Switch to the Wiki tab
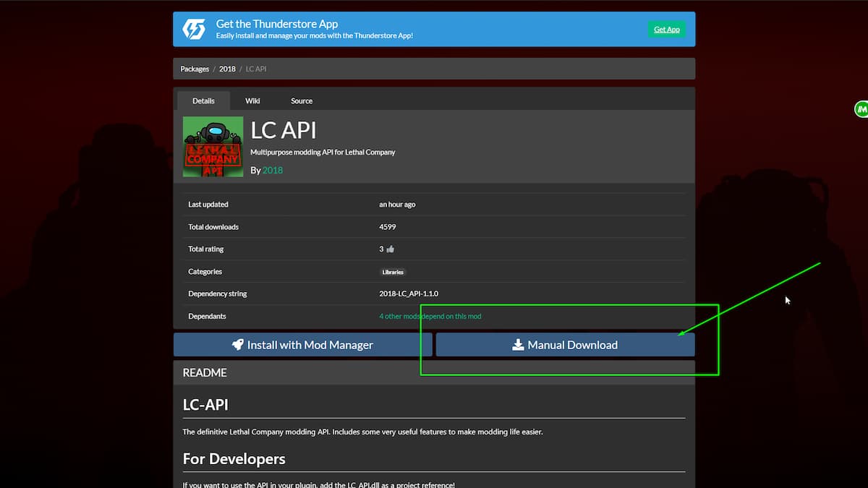The height and width of the screenshot is (488, 868). tap(252, 101)
